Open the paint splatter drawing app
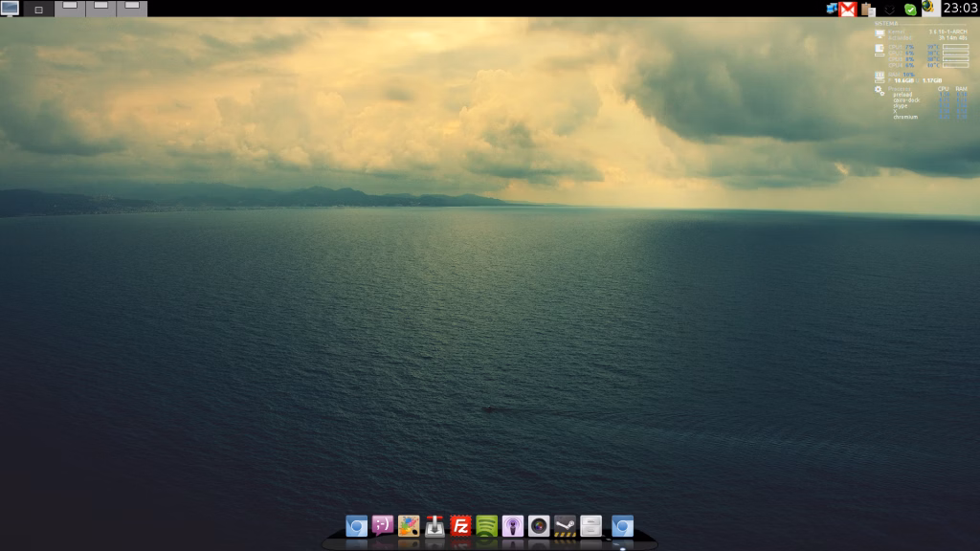 pos(409,526)
